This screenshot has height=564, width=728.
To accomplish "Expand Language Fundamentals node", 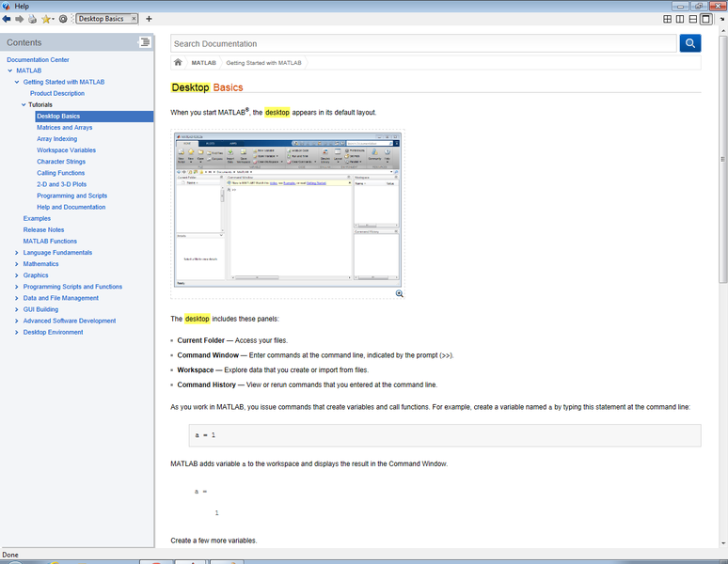I will pyautogui.click(x=17, y=253).
